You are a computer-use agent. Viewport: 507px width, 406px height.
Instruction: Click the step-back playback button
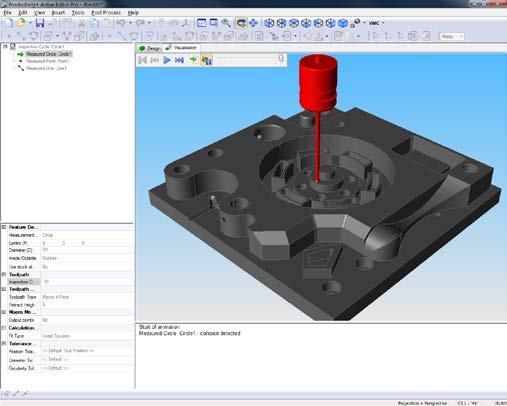[x=154, y=60]
